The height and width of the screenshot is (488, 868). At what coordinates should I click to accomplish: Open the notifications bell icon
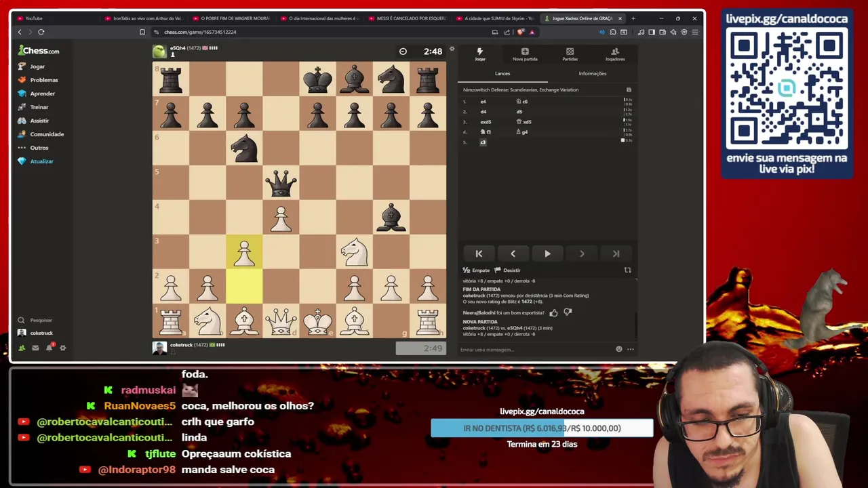50,348
